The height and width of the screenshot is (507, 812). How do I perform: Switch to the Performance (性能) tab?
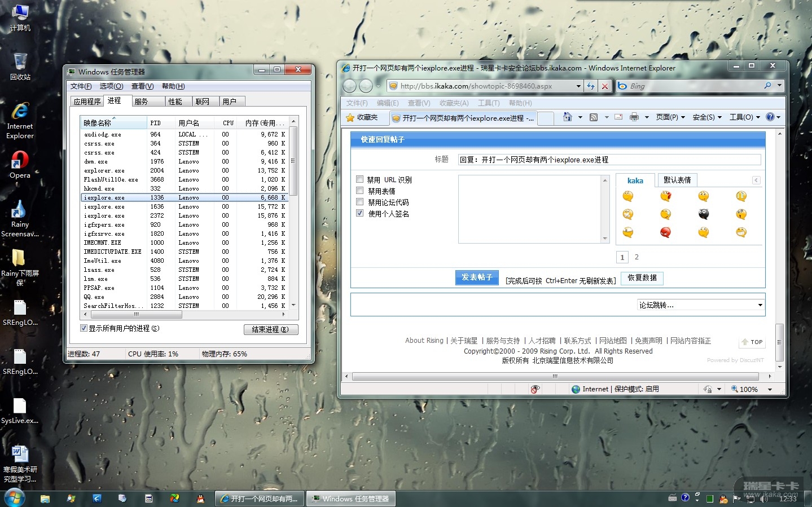(175, 102)
